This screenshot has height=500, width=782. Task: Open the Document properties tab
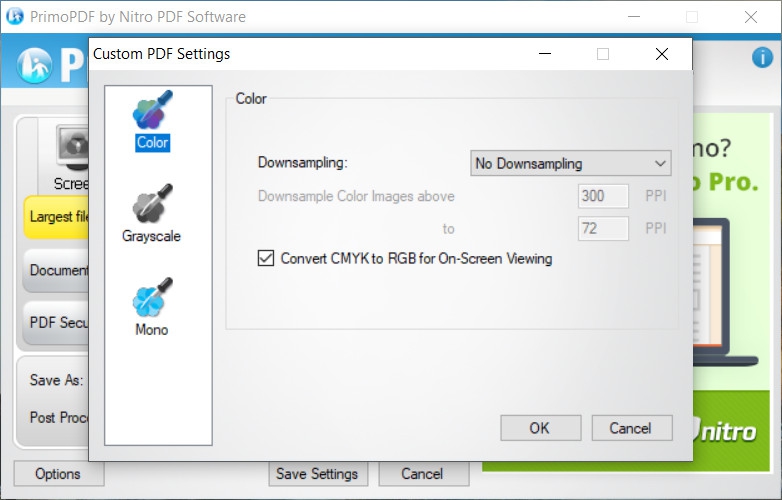click(x=58, y=270)
